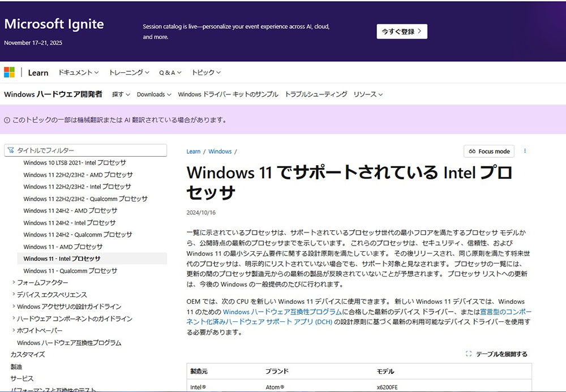The height and width of the screenshot is (392, 566).
Task: Click the filter icon in title search
Action: pyautogui.click(x=11, y=150)
